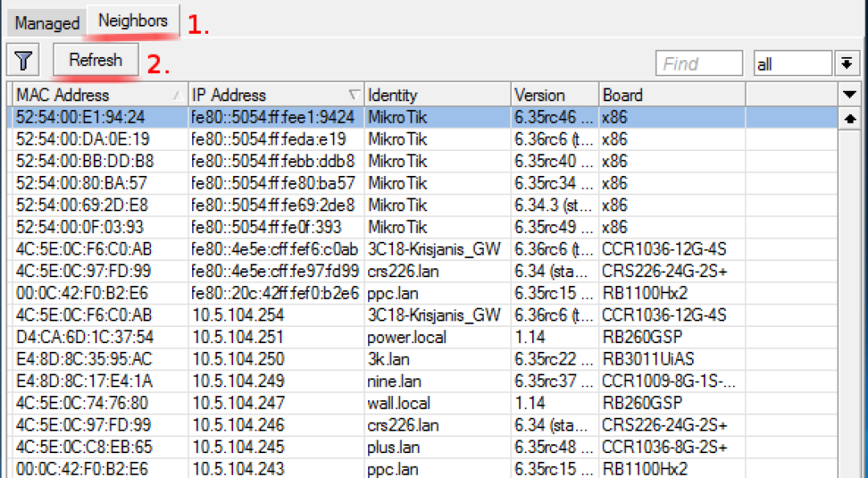Viewport: 868px width, 478px height.
Task: Focus the Find search field
Action: pos(699,63)
